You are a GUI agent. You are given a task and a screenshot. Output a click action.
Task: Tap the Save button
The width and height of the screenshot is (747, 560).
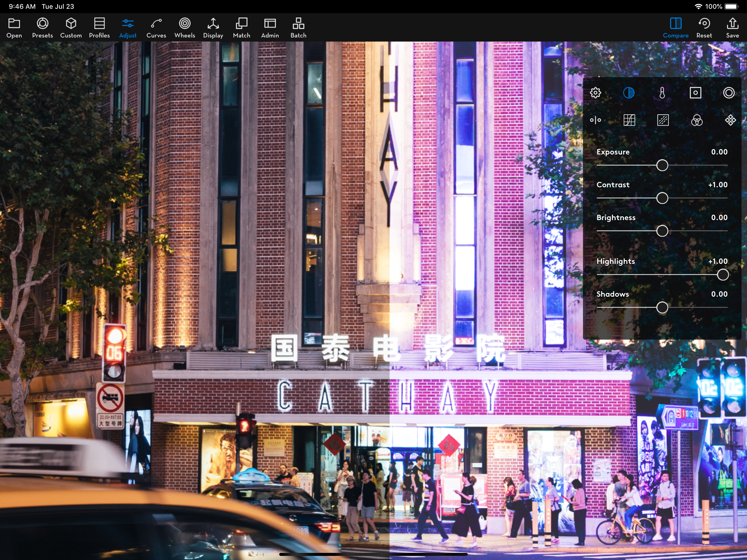[x=732, y=28]
